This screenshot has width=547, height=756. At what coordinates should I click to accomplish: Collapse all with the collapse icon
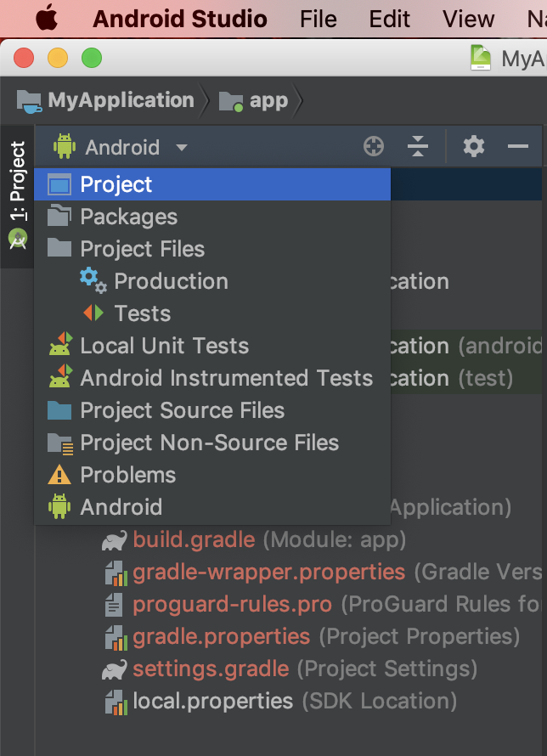(418, 146)
